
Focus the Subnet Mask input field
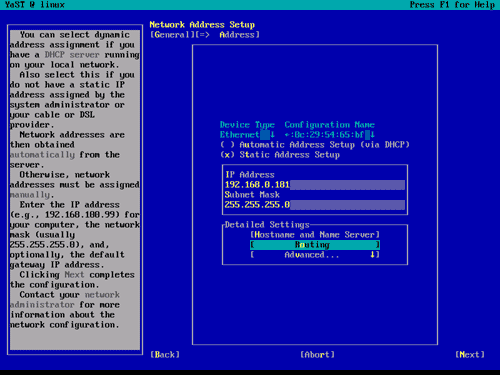[315, 205]
